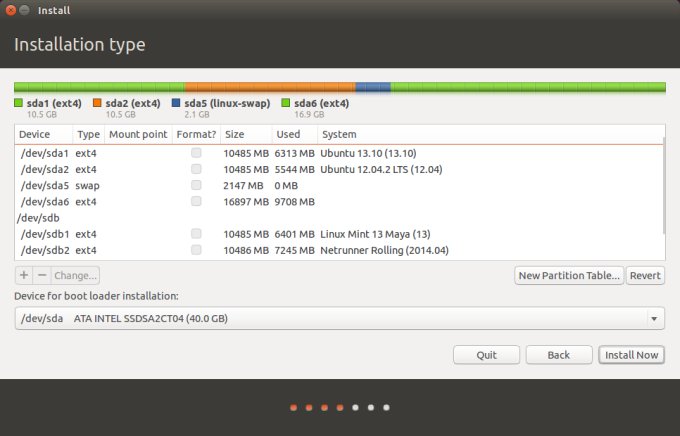Viewport: 680px width, 436px height.
Task: Click orange sda2 segment in partition bar
Action: pos(270,87)
